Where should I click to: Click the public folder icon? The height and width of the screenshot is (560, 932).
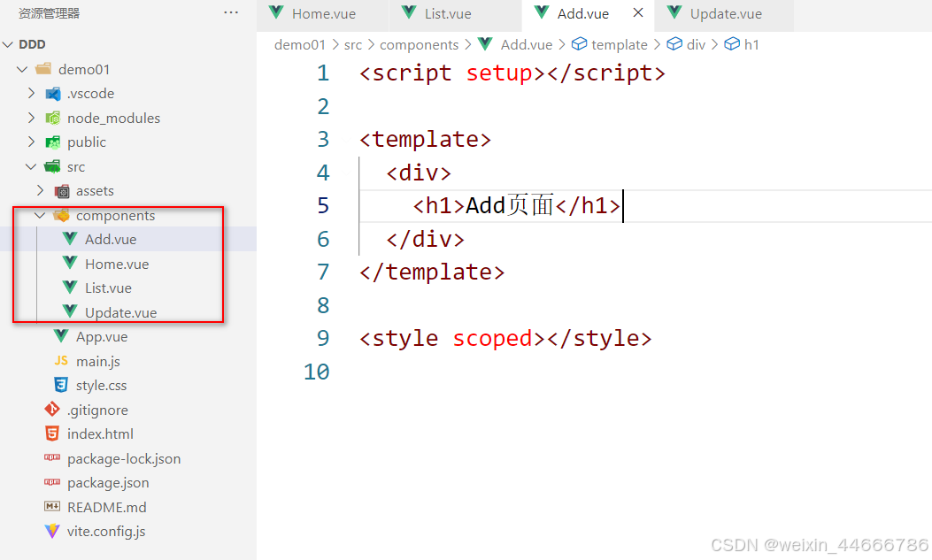[x=53, y=142]
